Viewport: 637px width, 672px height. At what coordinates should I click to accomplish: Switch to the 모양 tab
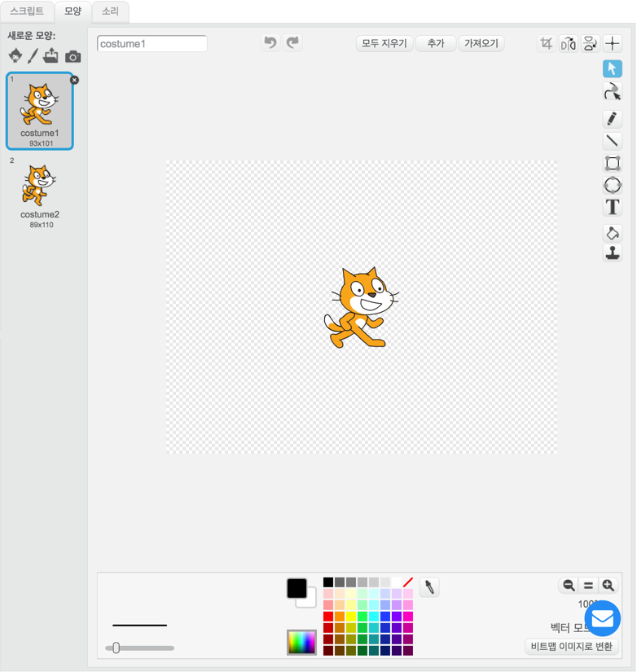72,11
